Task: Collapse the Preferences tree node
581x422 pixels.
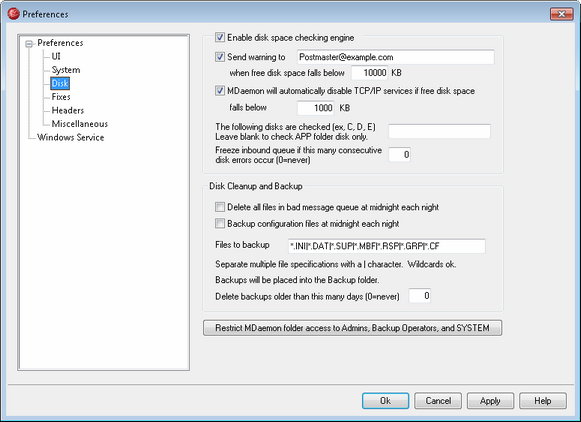Action: [29, 44]
